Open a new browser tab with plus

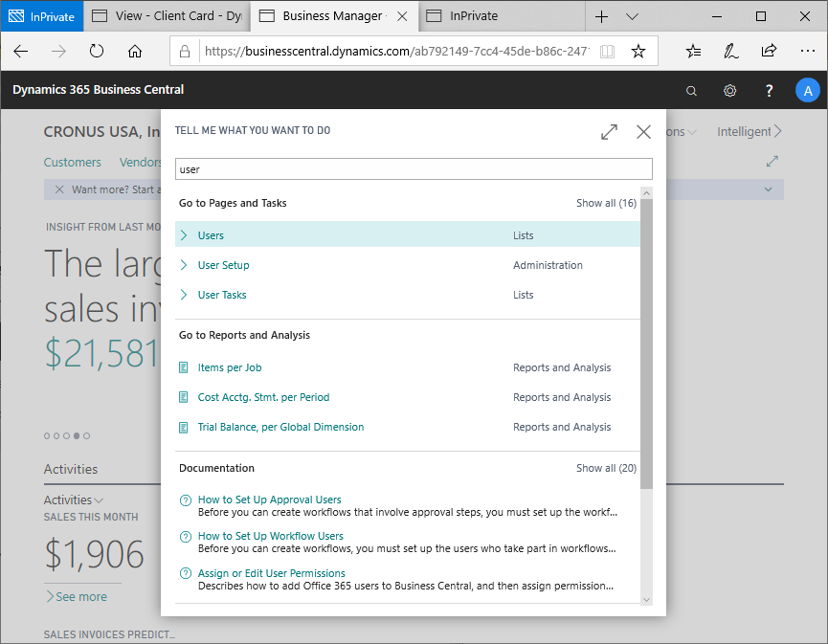pos(601,16)
